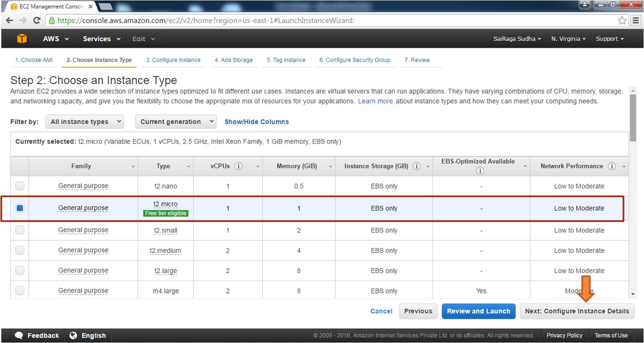Click the green padlock in address bar
The width and height of the screenshot is (644, 343).
(x=52, y=21)
